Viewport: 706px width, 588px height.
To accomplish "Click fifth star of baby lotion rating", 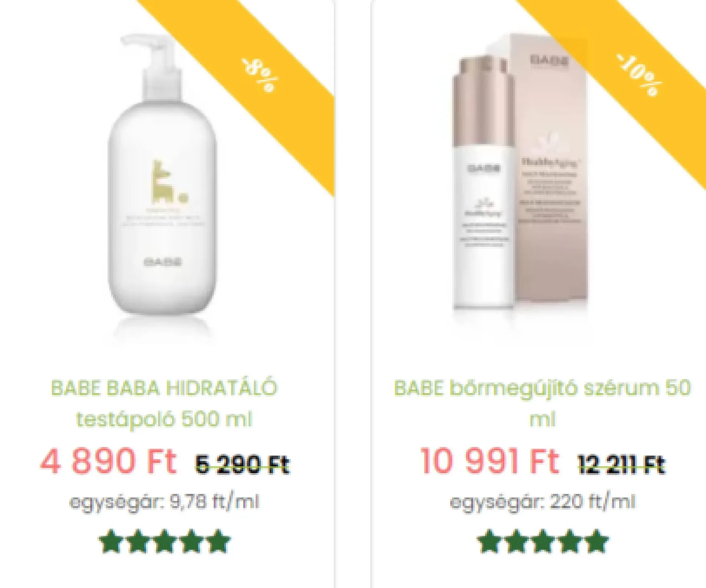I will 218,541.
